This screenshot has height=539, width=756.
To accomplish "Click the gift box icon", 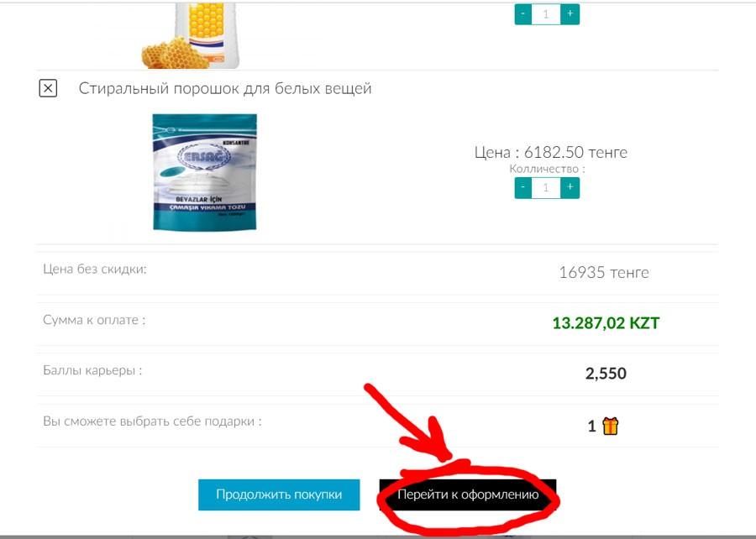I will (x=610, y=426).
